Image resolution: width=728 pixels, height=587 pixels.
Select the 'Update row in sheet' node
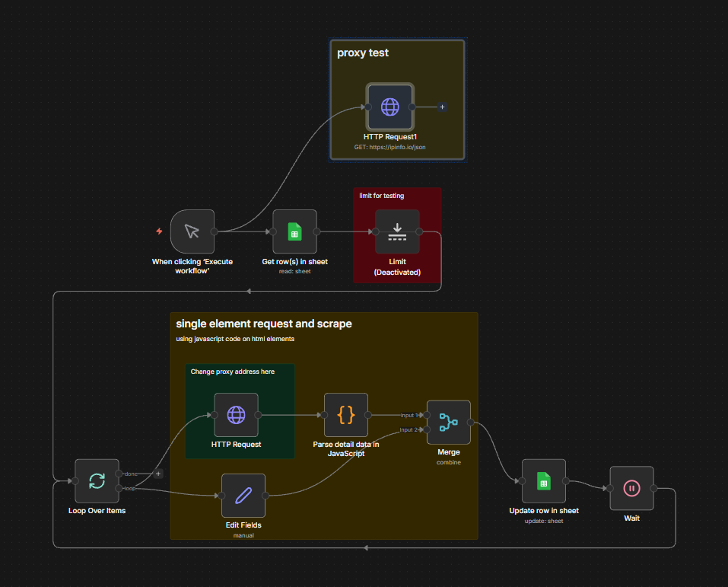pos(543,481)
